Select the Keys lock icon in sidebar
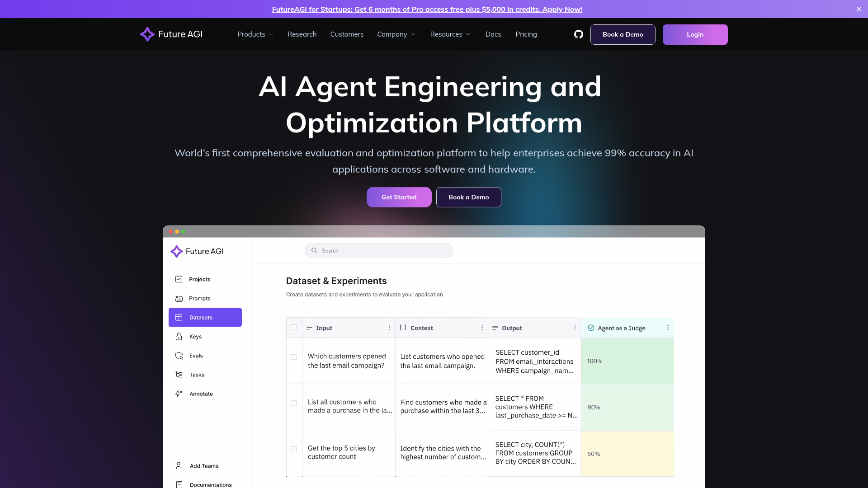Viewport: 868px width, 488px height. (x=179, y=337)
